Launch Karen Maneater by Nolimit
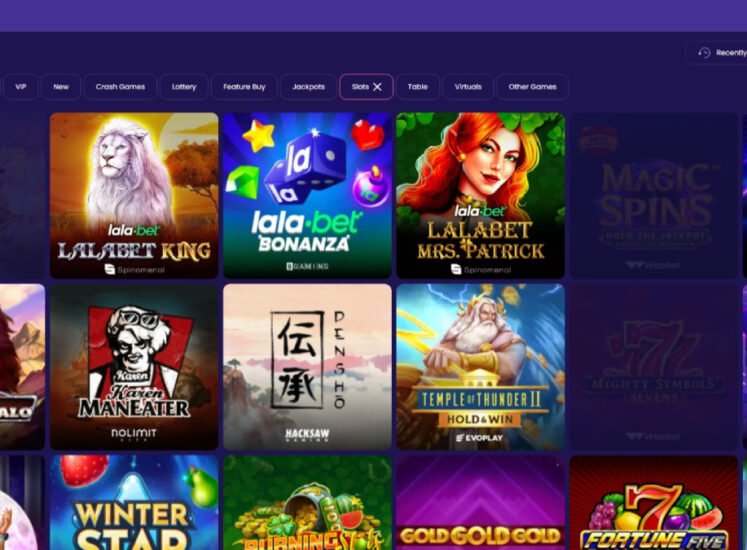 134,367
